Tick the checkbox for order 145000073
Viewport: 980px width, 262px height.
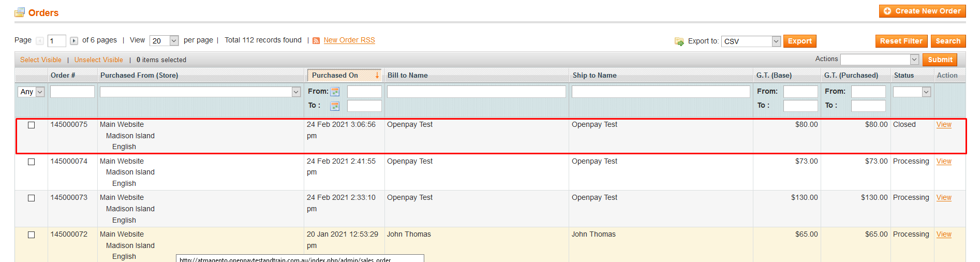click(x=31, y=198)
